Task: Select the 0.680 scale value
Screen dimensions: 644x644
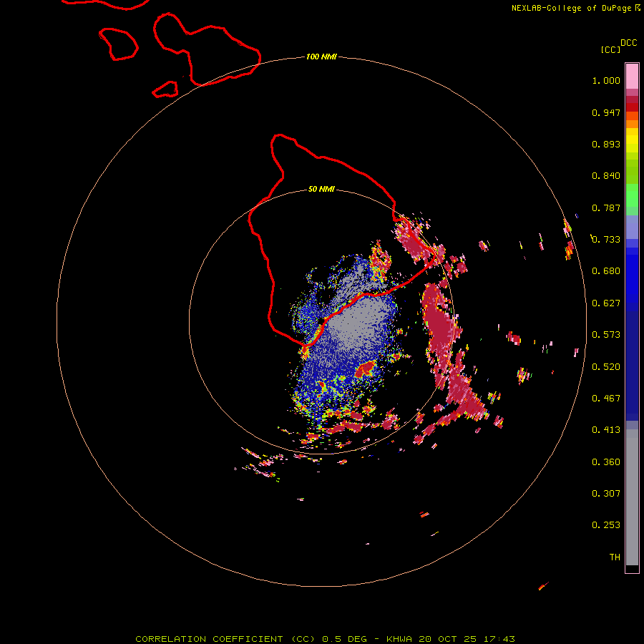Action: pyautogui.click(x=606, y=271)
